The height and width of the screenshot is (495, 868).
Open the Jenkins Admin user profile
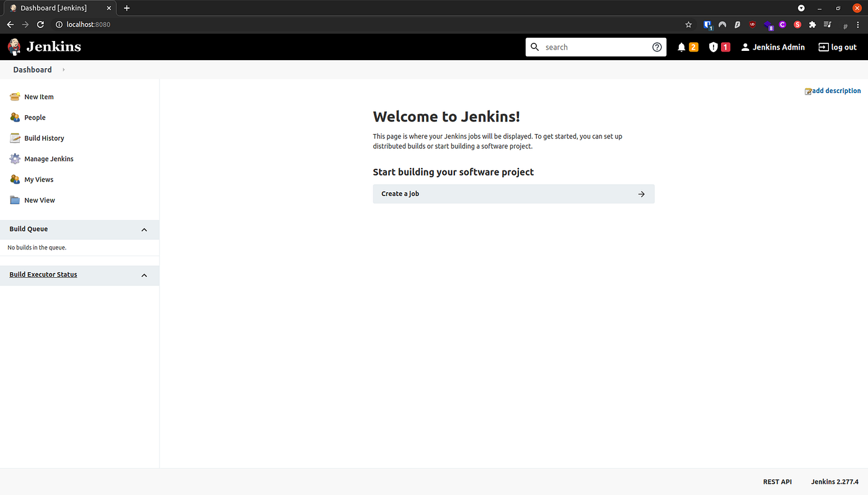773,47
